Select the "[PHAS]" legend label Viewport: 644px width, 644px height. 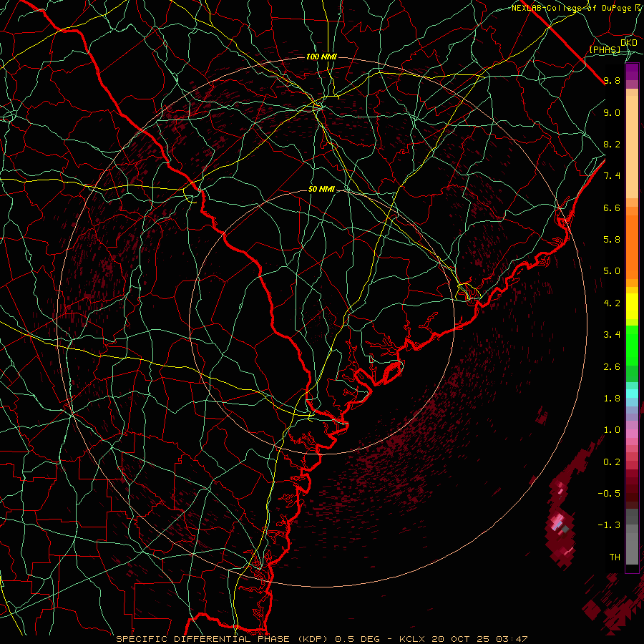click(x=605, y=49)
